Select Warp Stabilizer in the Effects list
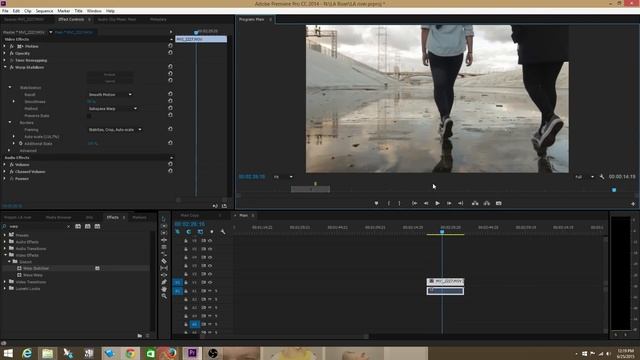This screenshot has height=360, width=640. pos(36,269)
